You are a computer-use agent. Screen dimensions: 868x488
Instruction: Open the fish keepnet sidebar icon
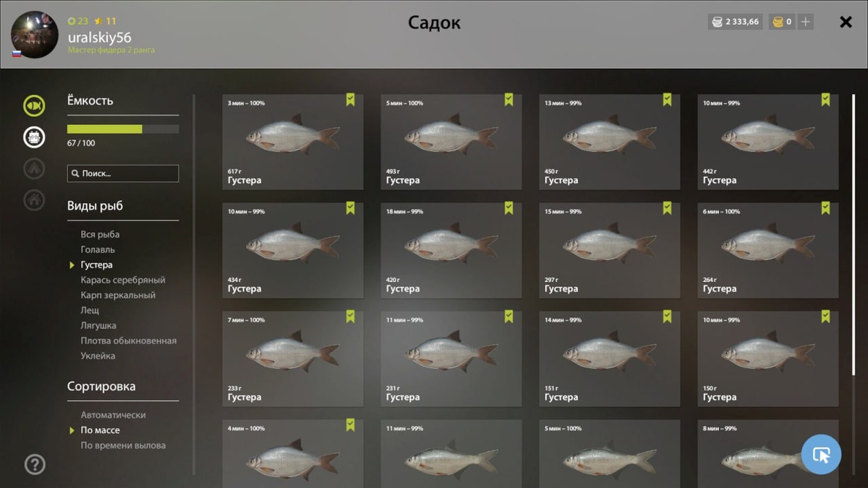pyautogui.click(x=34, y=106)
